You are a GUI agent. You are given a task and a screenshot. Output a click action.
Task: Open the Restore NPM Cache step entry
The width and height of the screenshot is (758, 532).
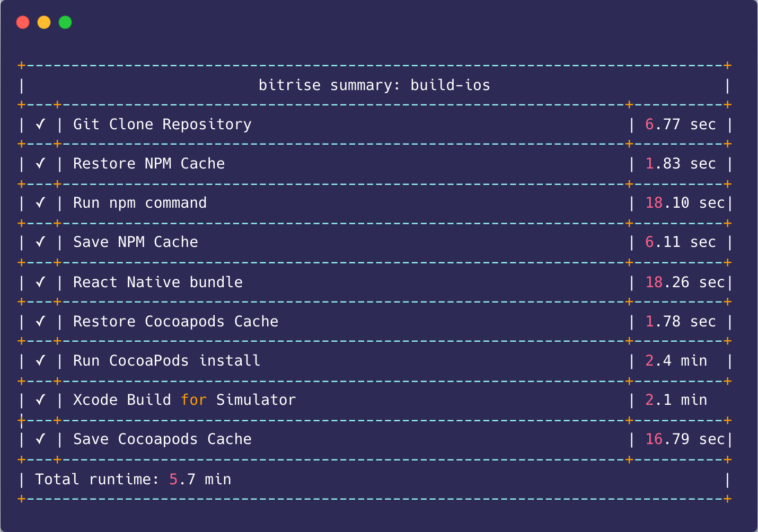[x=149, y=163]
